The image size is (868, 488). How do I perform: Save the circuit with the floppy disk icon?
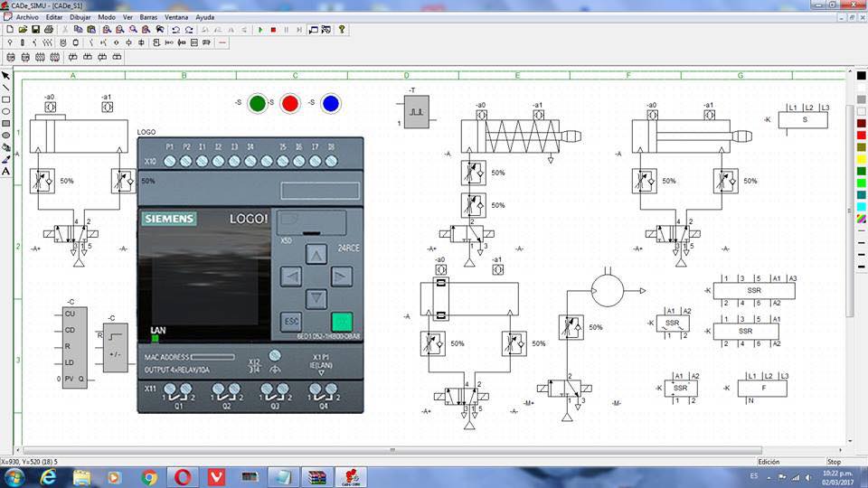(x=35, y=29)
